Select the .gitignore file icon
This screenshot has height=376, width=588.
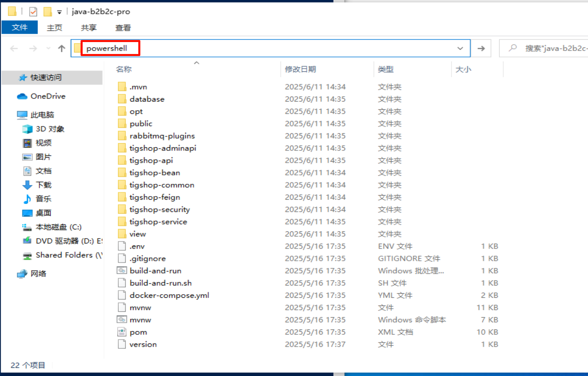click(122, 259)
